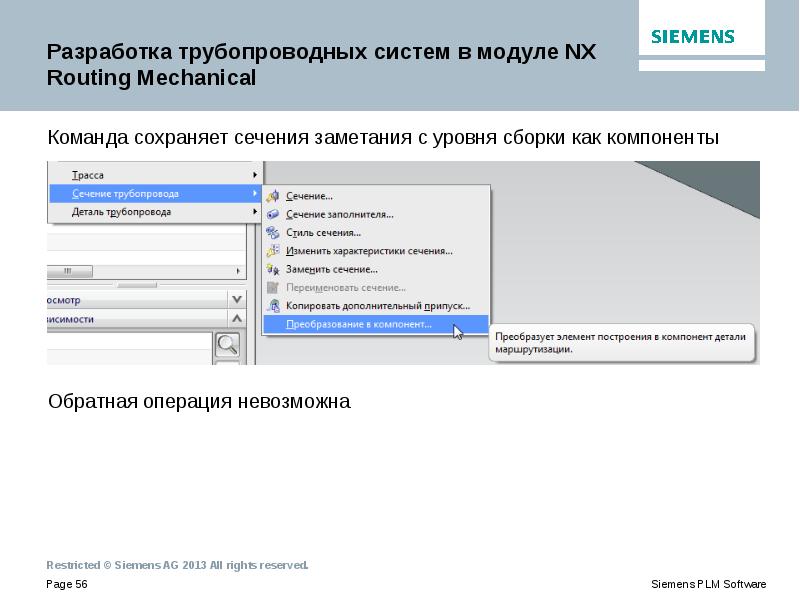Click the Сечение icon
The image size is (800, 600).
(x=273, y=196)
